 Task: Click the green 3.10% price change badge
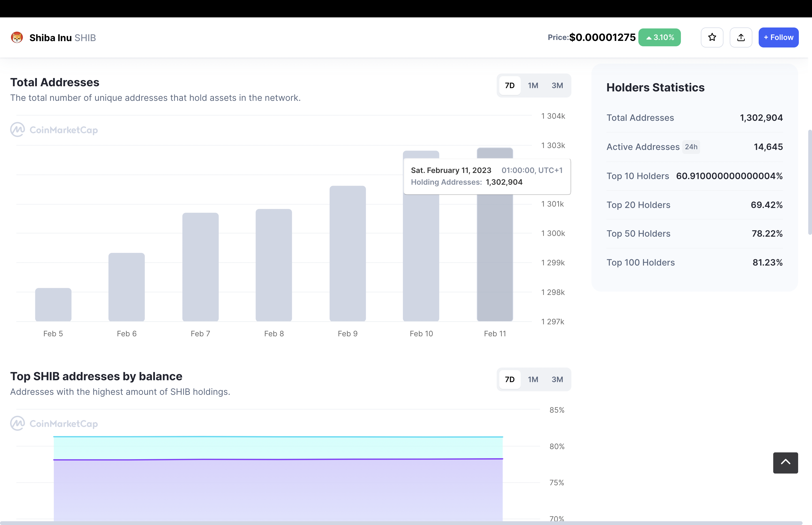[659, 38]
